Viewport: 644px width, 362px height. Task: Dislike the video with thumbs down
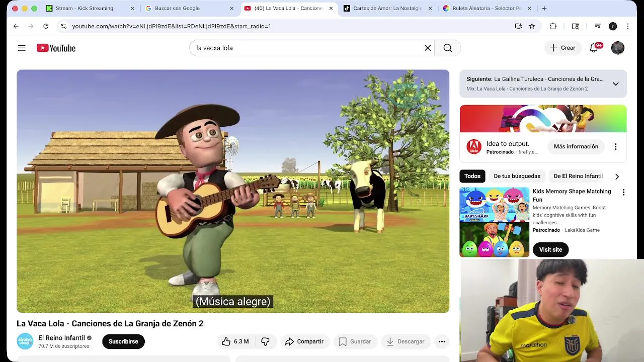pyautogui.click(x=265, y=341)
